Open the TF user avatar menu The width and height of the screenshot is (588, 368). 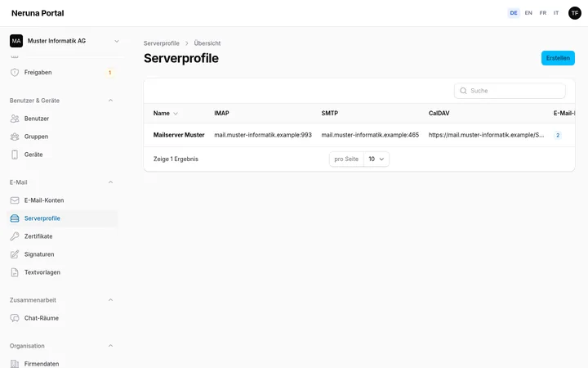coord(574,13)
